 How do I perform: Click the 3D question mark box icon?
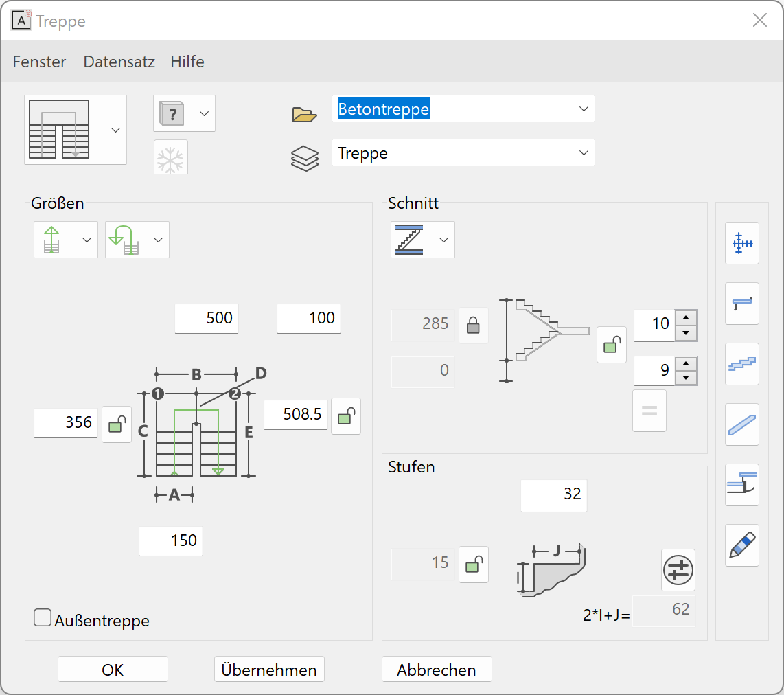tap(172, 113)
